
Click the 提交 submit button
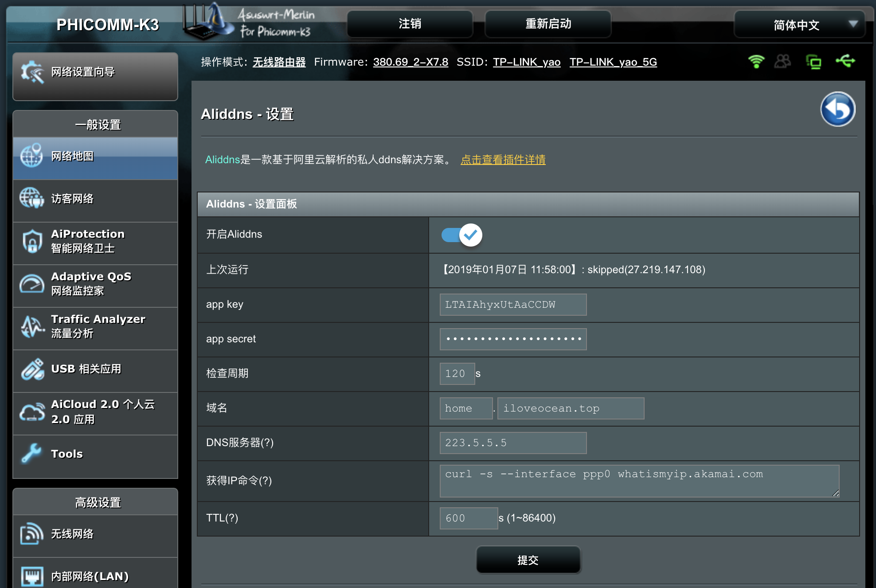click(528, 560)
